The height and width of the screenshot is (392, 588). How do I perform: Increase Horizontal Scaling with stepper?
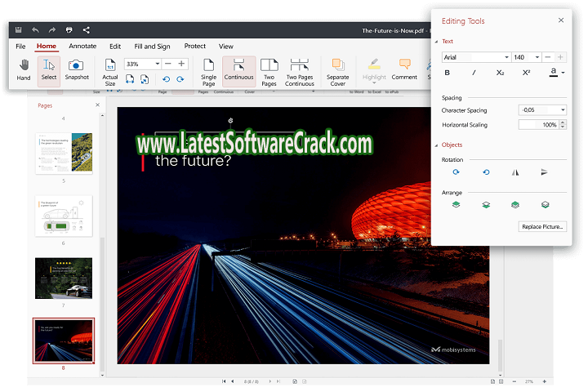tap(563, 122)
